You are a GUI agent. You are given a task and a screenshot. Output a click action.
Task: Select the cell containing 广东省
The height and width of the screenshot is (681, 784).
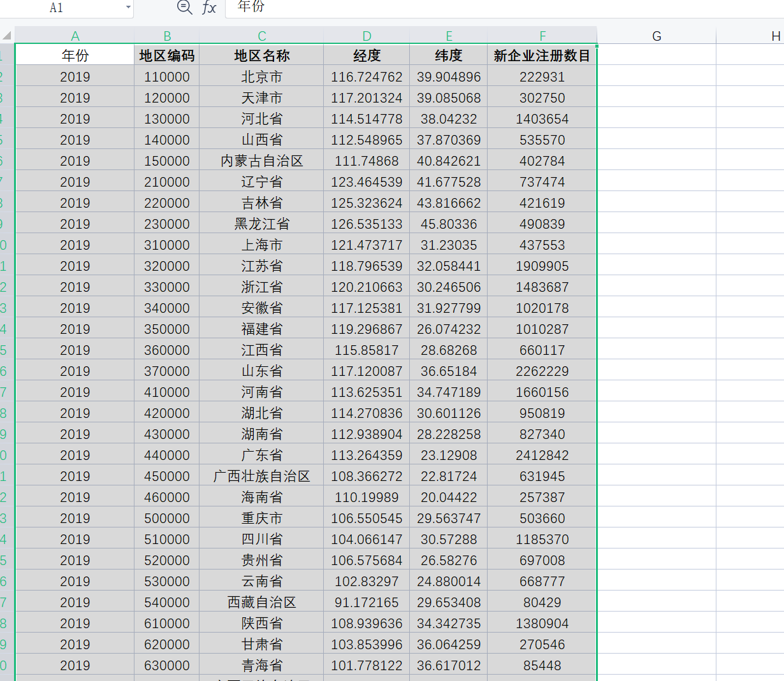point(262,455)
